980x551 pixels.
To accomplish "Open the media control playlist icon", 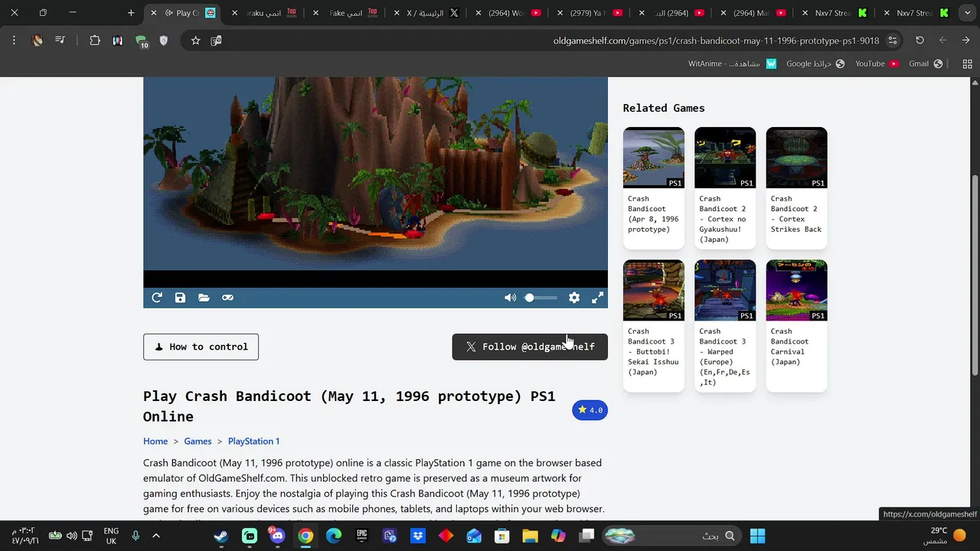I will click(60, 41).
